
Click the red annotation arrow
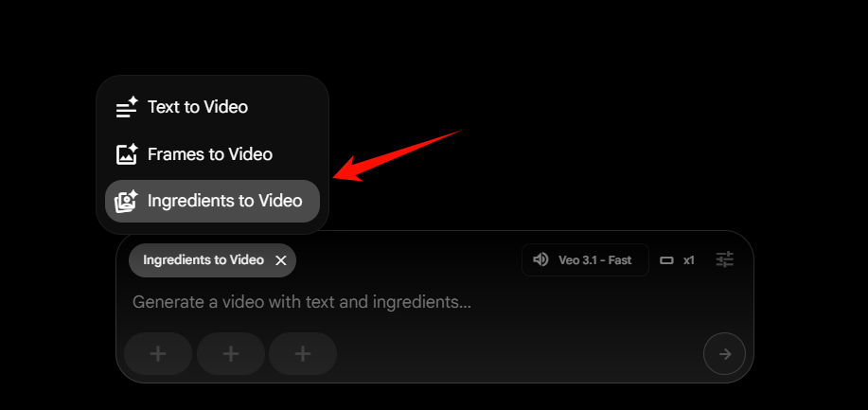tap(397, 155)
